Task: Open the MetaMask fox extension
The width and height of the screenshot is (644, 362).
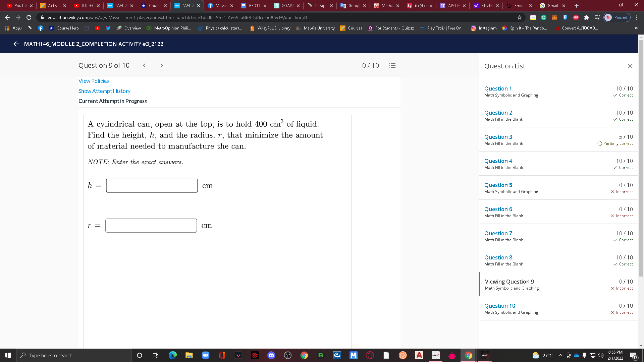Action: [554, 17]
